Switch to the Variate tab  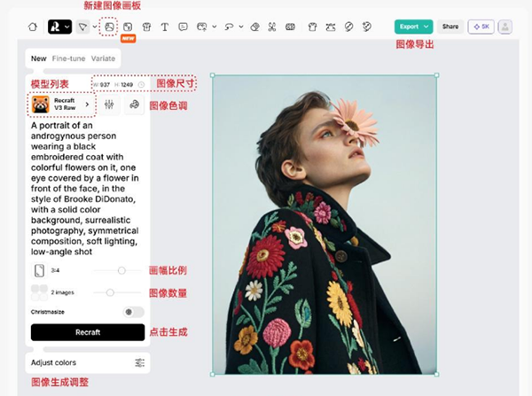[103, 58]
